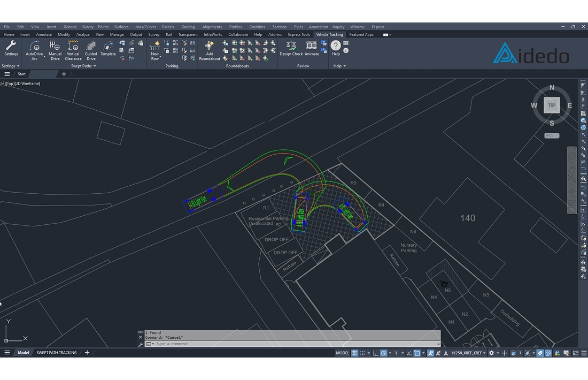Open the Template swept path tool
Screen dimensions: 588x380
(108, 49)
